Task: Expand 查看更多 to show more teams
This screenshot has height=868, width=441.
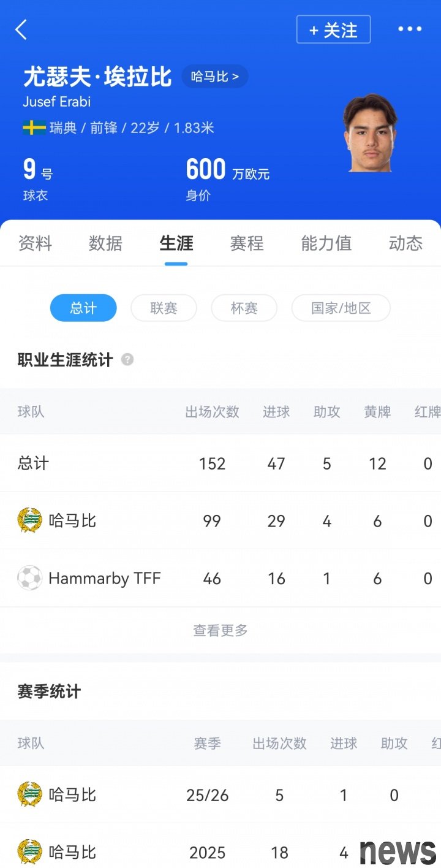Action: tap(221, 630)
